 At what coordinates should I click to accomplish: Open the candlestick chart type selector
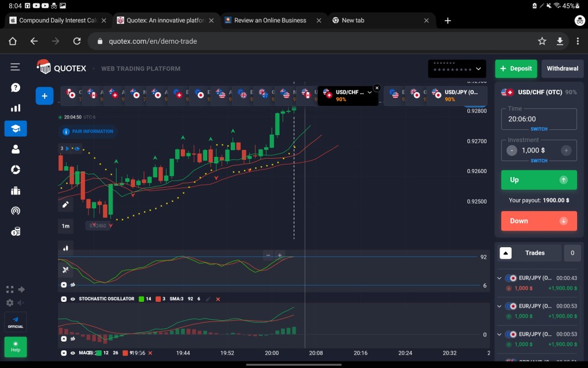click(65, 248)
